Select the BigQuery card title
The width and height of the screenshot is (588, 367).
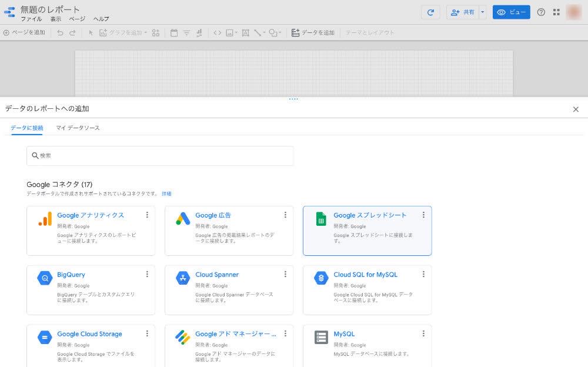[x=71, y=275]
